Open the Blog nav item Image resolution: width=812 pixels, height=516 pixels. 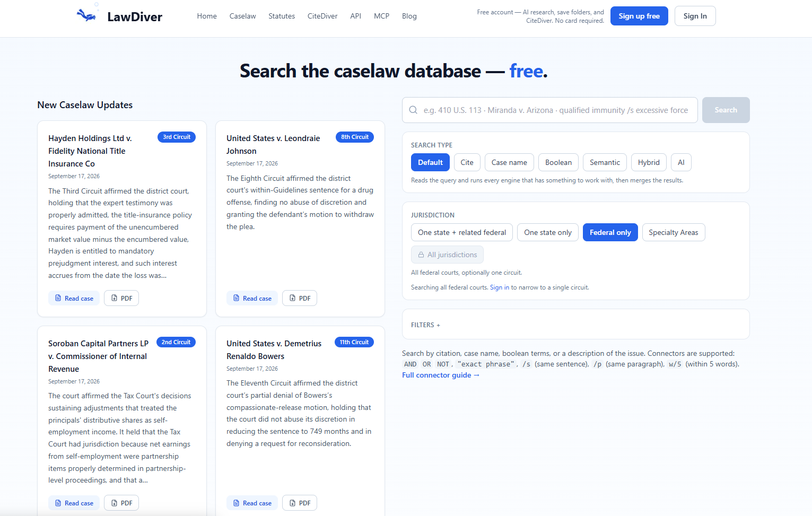[409, 16]
